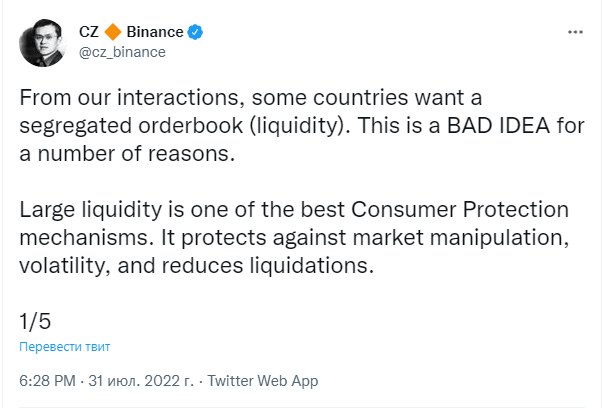604x408 pixels.
Task: Click the blue verified badge next to Binance
Action: (x=195, y=32)
